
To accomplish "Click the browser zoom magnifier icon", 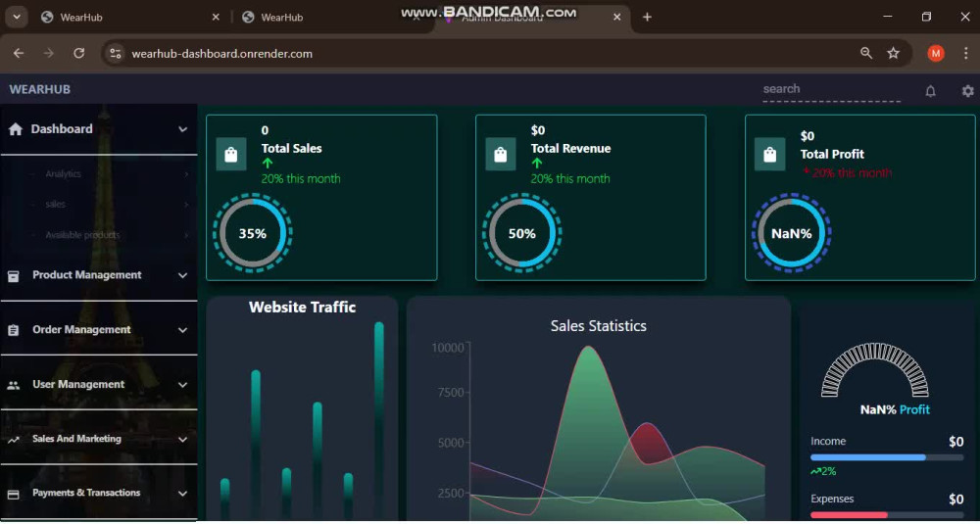I will point(866,53).
